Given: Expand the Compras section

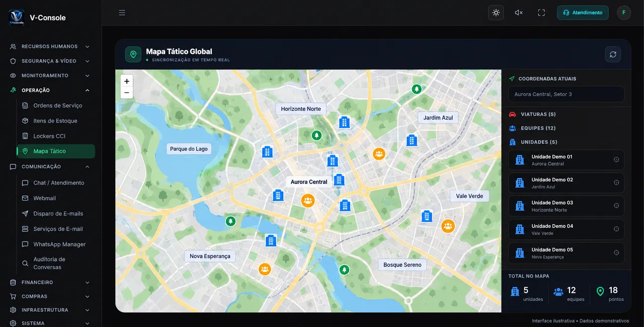Looking at the screenshot, I should pyautogui.click(x=50, y=297).
